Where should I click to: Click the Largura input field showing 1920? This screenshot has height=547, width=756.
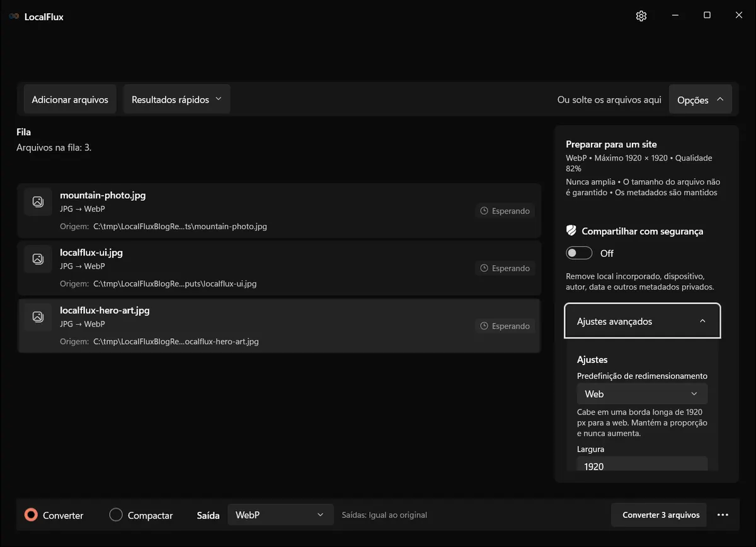[642, 465]
